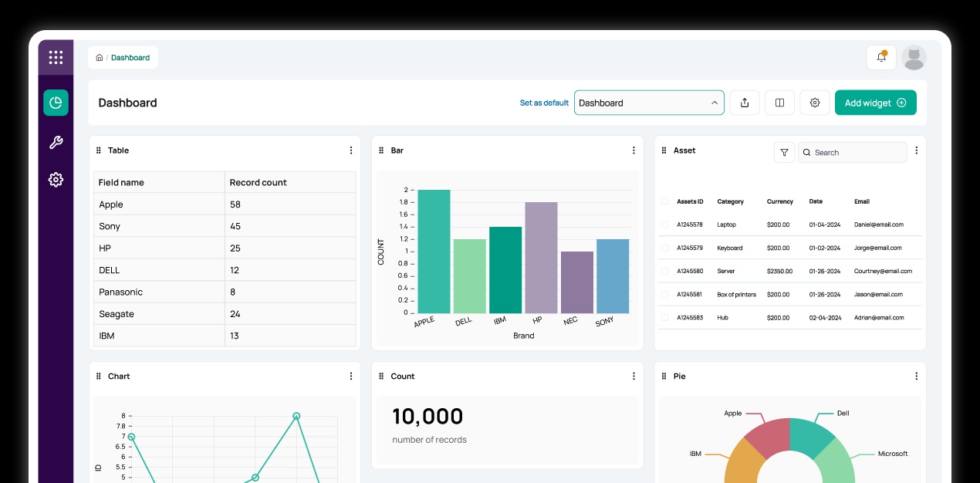Click the Courtney@email.com cell

(x=883, y=271)
